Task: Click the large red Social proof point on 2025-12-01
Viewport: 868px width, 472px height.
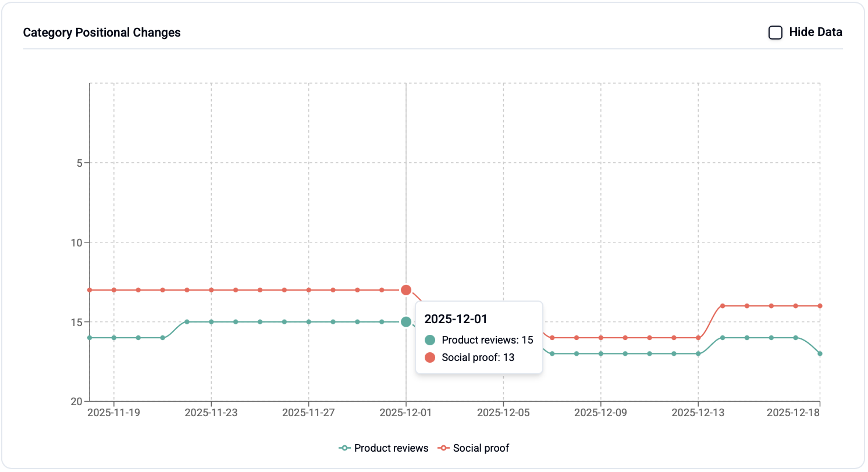Action: [x=406, y=290]
